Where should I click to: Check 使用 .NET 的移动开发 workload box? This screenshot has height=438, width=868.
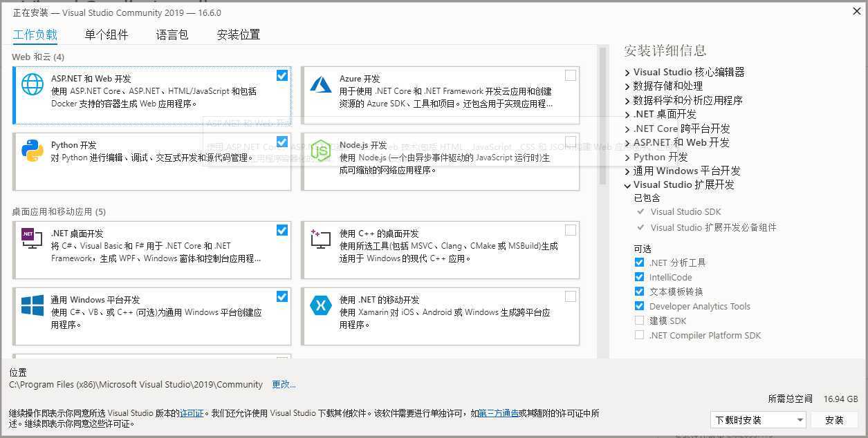tap(571, 297)
